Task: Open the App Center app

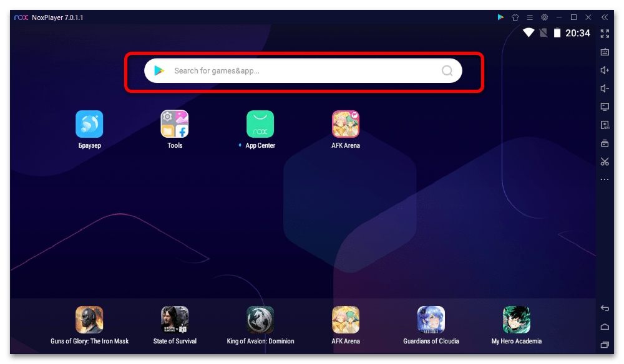Action: [260, 124]
